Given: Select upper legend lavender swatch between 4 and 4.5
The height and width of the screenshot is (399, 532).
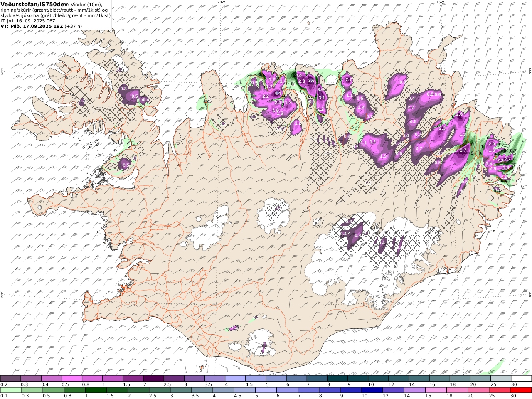Looking at the screenshot, I should 235,378.
